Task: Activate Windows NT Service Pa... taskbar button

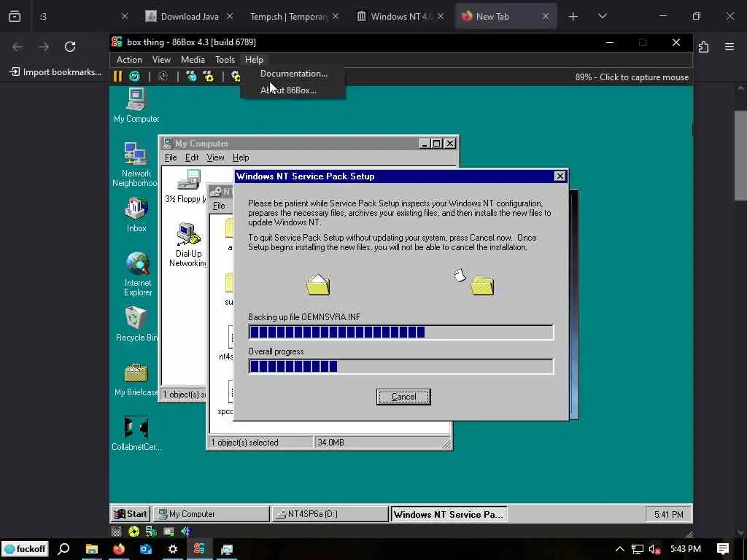Action: point(449,514)
